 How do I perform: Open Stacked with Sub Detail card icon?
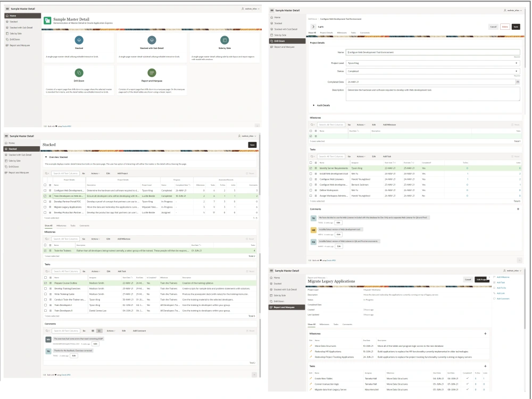(x=152, y=40)
